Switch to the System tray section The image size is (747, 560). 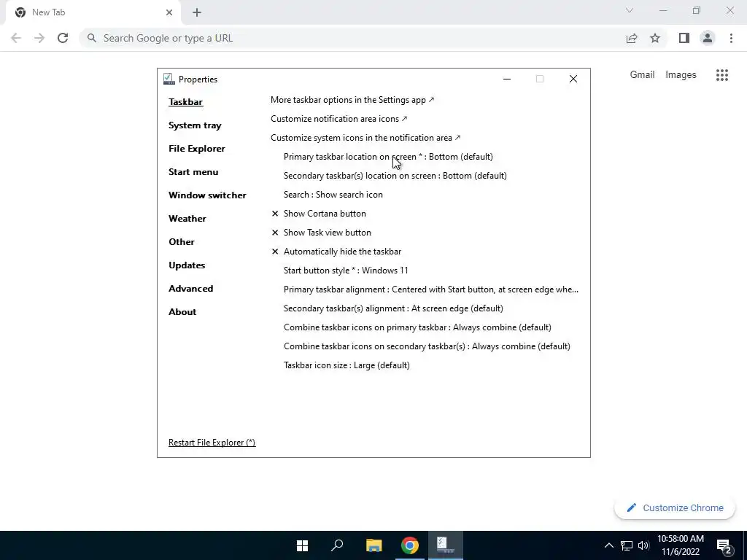195,125
